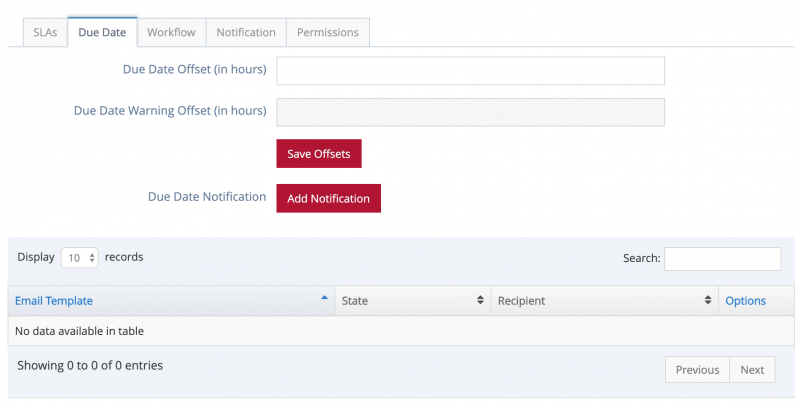Click the State column sort arrows icon

pos(481,301)
